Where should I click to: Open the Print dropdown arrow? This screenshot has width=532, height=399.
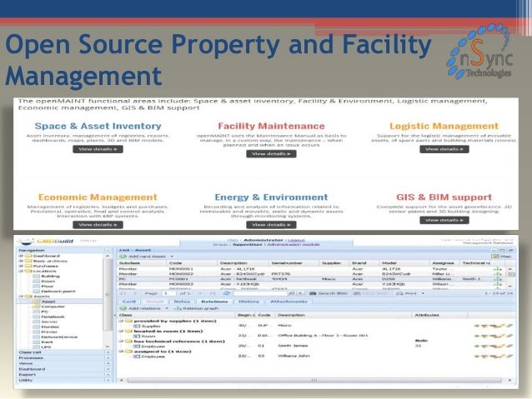pos(423,293)
